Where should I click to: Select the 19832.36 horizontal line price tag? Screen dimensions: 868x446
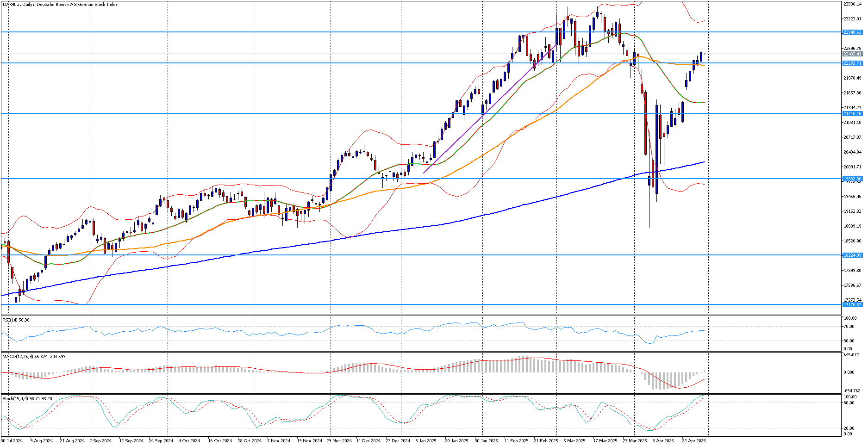tap(852, 179)
